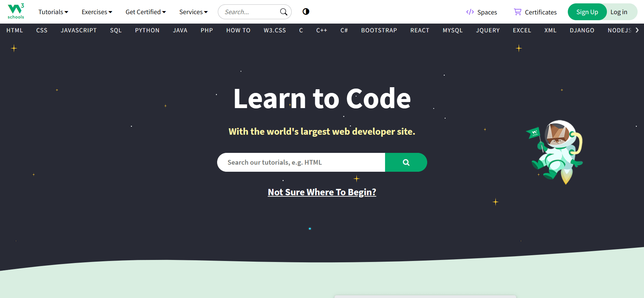Click the 'Learn to Code' heading
This screenshot has height=298, width=644.
click(x=322, y=98)
